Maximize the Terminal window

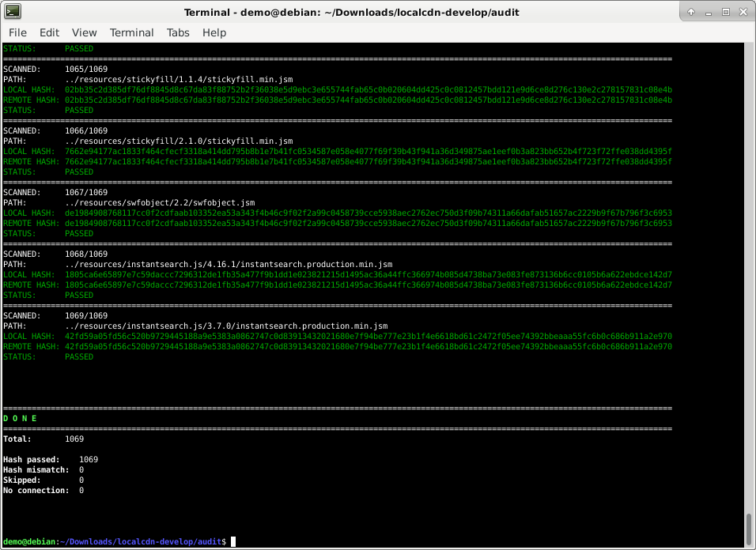coord(726,12)
